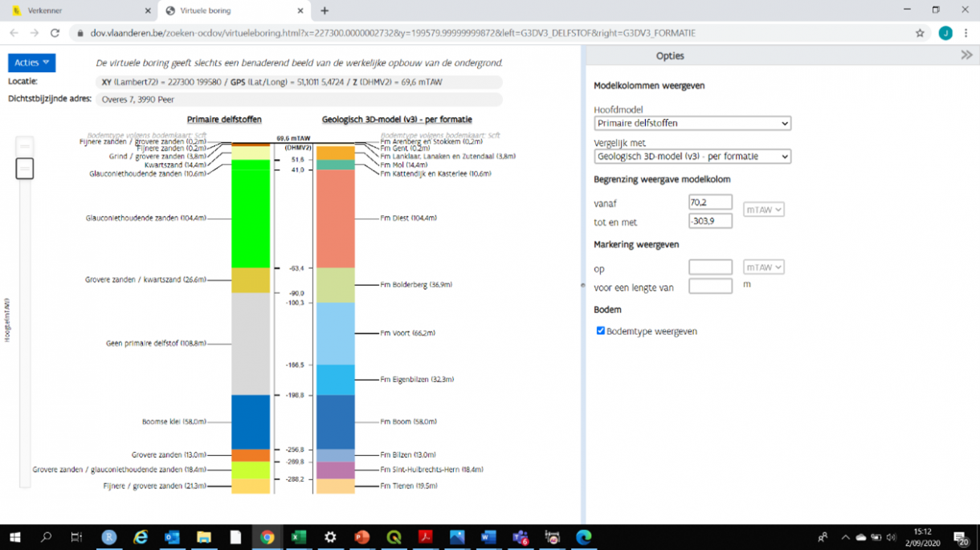Open Excel from the taskbar
Screen dimensions: 980x550
coord(298,537)
